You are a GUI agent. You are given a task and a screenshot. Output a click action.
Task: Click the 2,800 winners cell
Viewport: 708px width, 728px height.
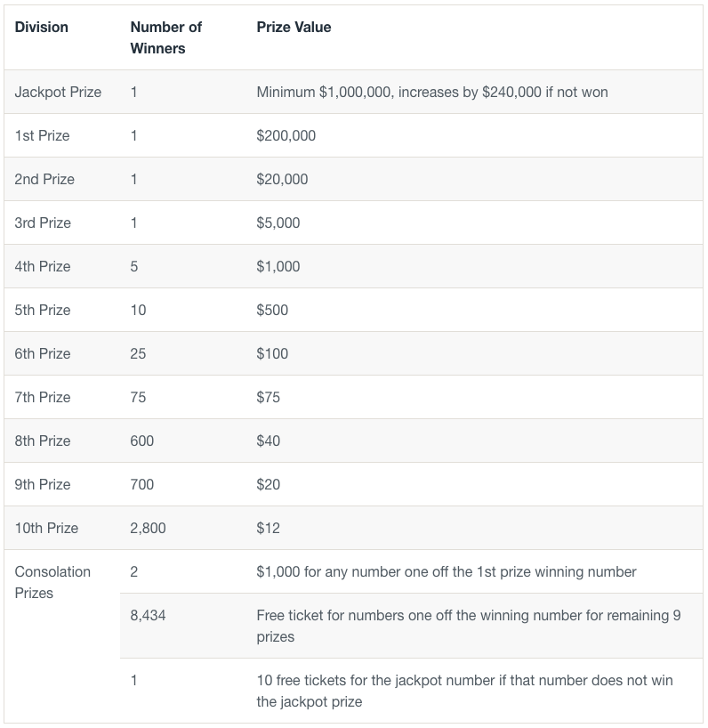coord(148,529)
